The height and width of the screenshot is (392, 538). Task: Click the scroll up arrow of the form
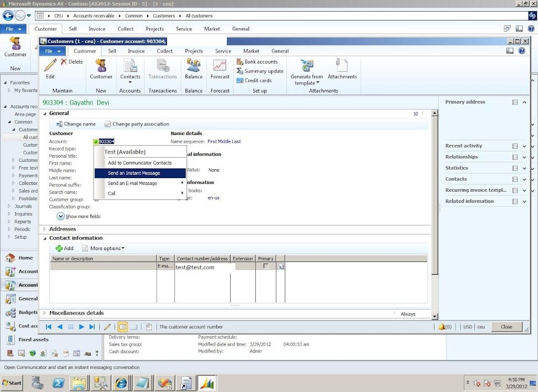pos(434,113)
